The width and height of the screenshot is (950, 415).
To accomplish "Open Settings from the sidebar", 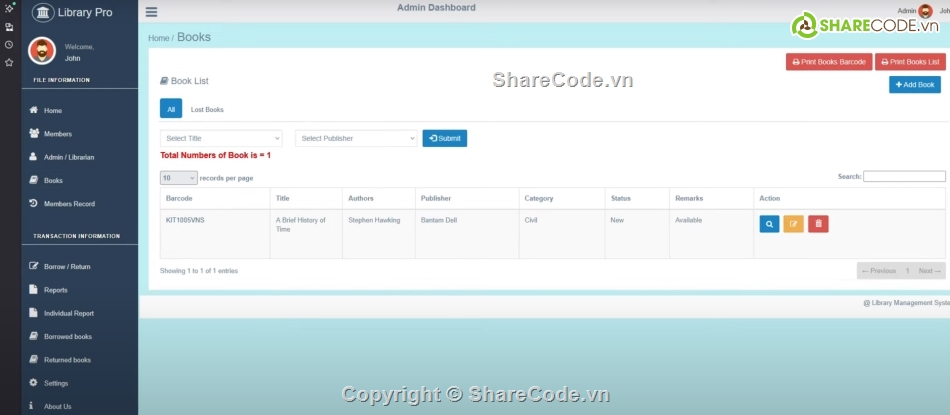I will (x=56, y=383).
